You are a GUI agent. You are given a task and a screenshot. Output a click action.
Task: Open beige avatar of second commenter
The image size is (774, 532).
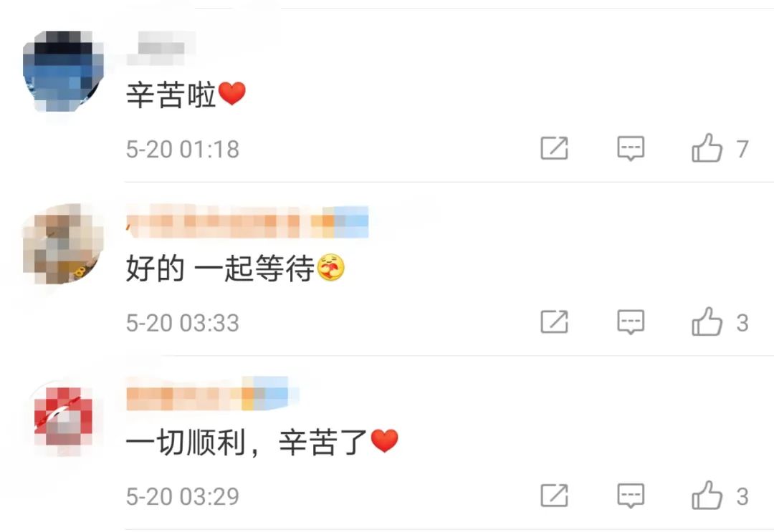point(63,245)
